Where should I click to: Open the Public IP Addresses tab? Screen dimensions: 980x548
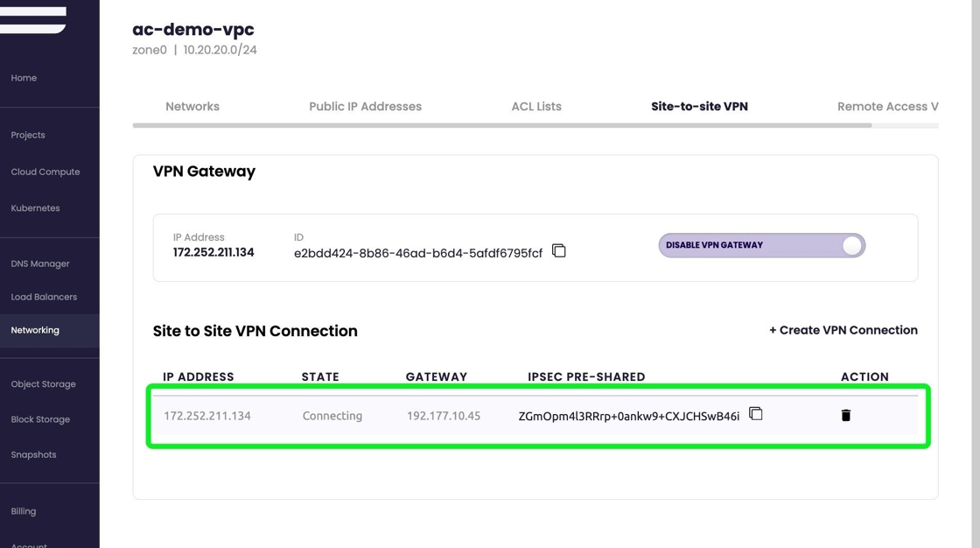click(365, 107)
